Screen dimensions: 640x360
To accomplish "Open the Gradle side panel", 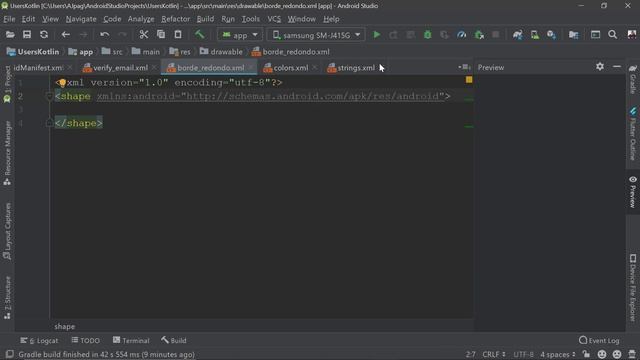I will tap(633, 79).
